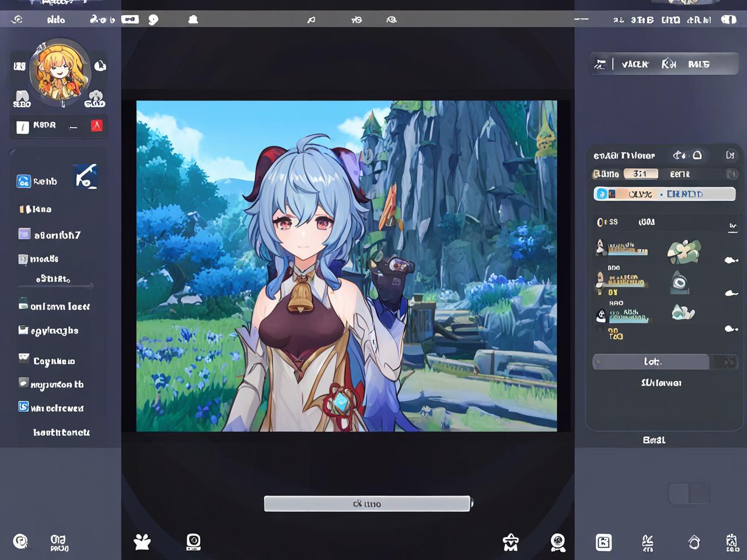The width and height of the screenshot is (747, 560).
Task: Open the Rehb item with blue icon
Action: point(37,181)
